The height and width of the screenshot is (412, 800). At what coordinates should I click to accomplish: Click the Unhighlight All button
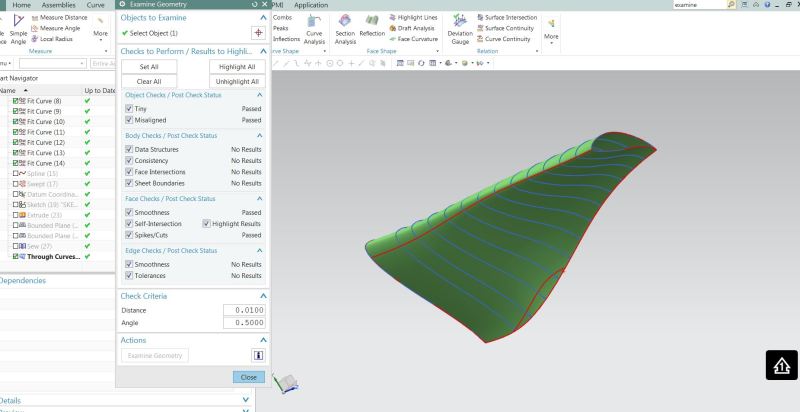pos(237,82)
